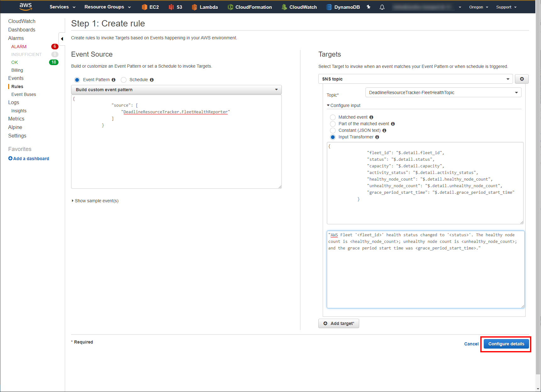Open the EC2 service shortcut
The height and width of the screenshot is (392, 541).
[x=150, y=7]
